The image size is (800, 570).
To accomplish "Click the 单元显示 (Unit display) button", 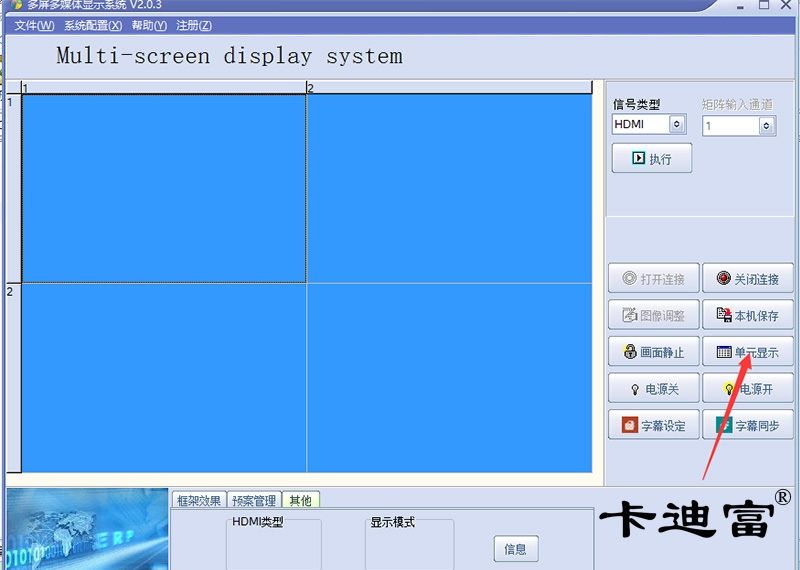I will click(747, 352).
